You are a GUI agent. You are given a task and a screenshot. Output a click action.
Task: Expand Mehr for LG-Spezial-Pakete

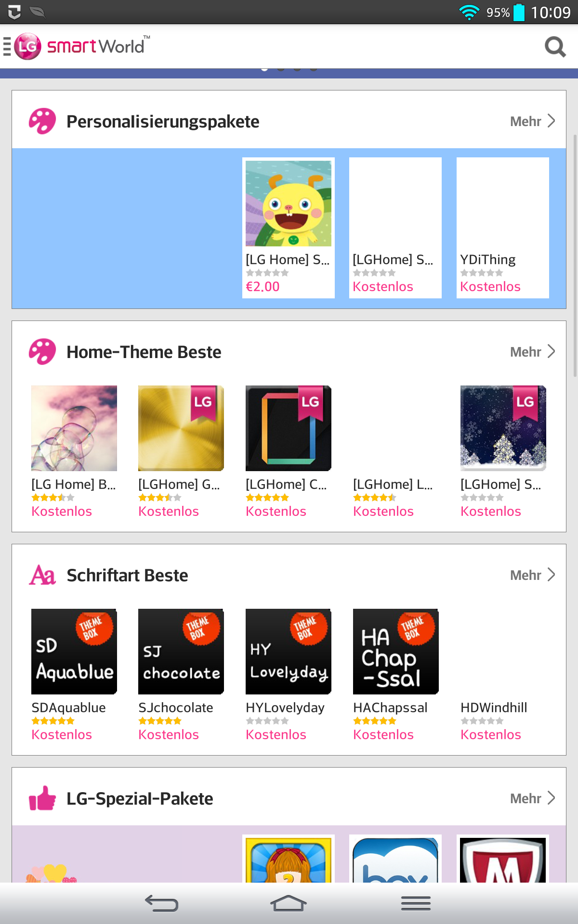pos(533,798)
